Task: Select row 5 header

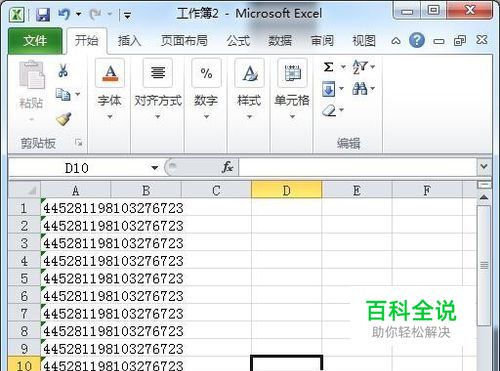Action: pos(24,278)
